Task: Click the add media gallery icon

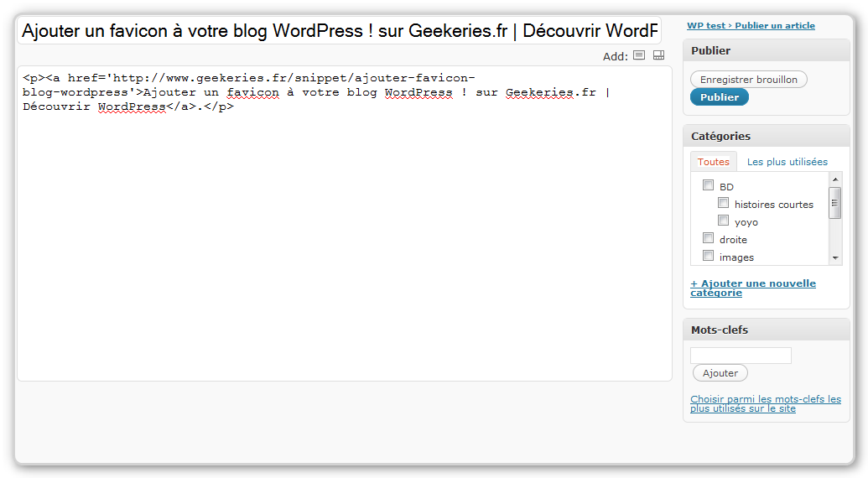Action: 658,55
